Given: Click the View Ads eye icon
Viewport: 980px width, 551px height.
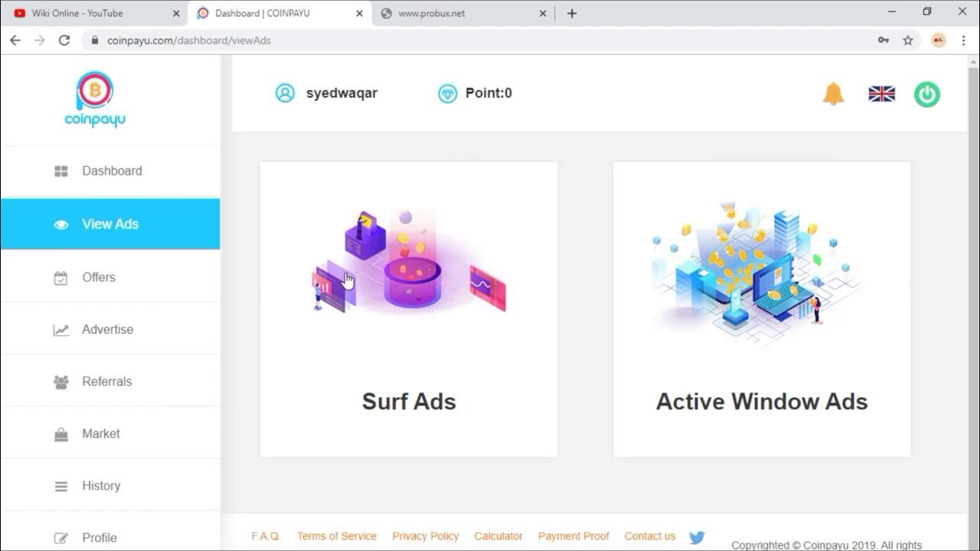Looking at the screenshot, I should (61, 225).
